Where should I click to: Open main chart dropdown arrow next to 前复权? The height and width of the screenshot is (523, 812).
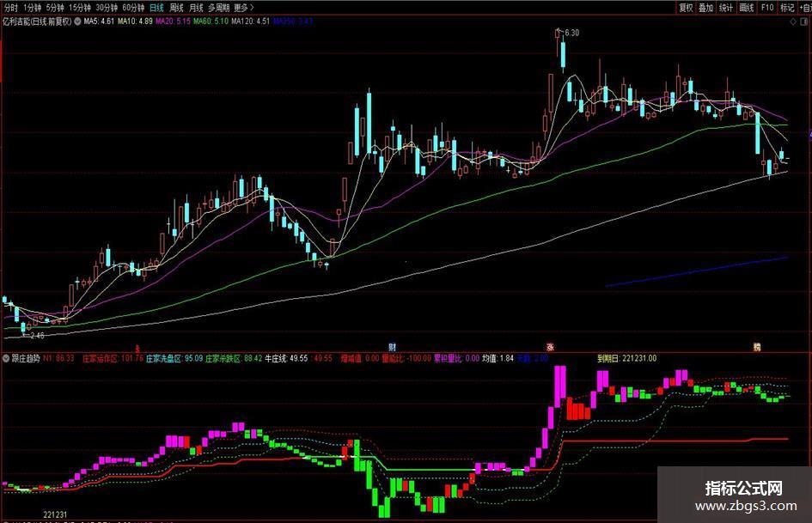click(77, 21)
